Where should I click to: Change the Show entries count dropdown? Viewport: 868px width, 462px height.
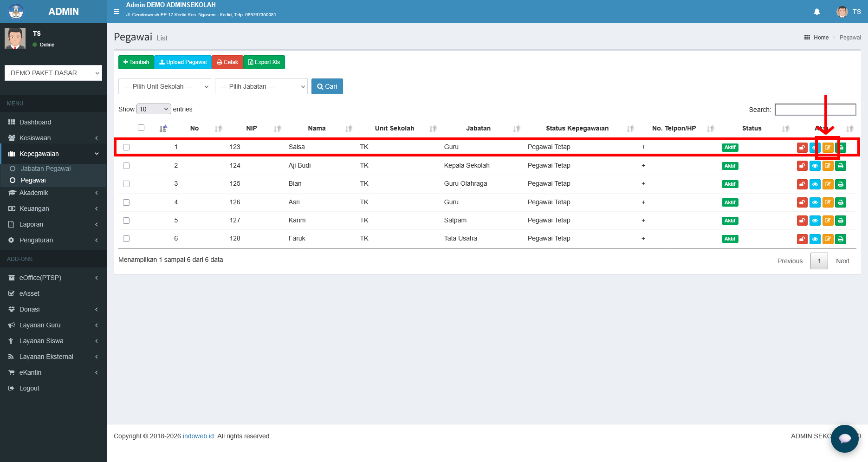[154, 109]
